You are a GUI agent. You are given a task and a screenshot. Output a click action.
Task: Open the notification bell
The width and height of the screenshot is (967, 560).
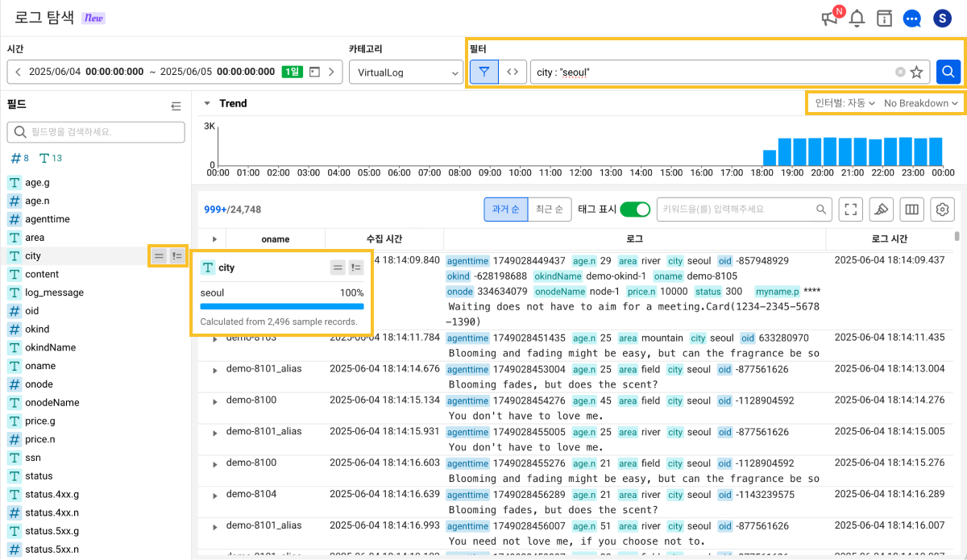[x=857, y=19]
